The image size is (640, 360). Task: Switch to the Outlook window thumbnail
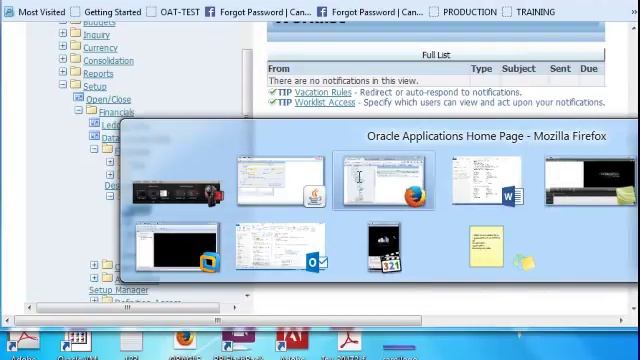point(281,246)
